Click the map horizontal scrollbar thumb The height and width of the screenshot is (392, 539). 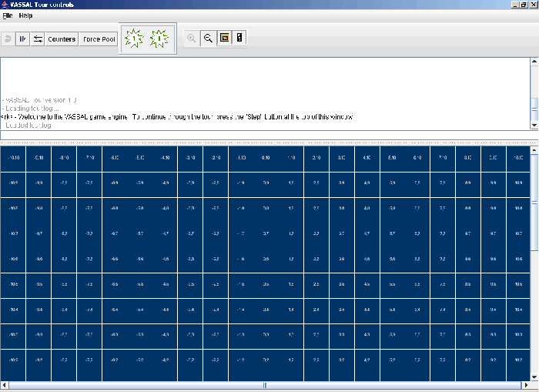coord(265,385)
